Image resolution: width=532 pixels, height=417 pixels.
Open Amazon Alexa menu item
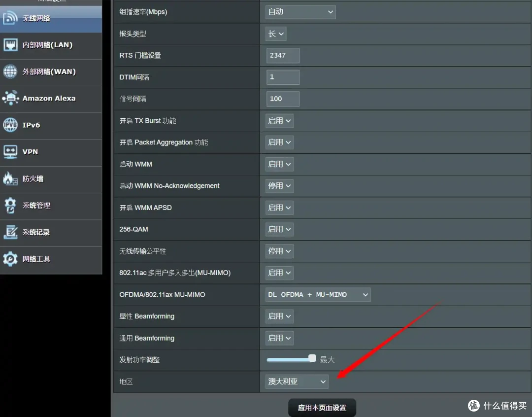[x=51, y=99]
